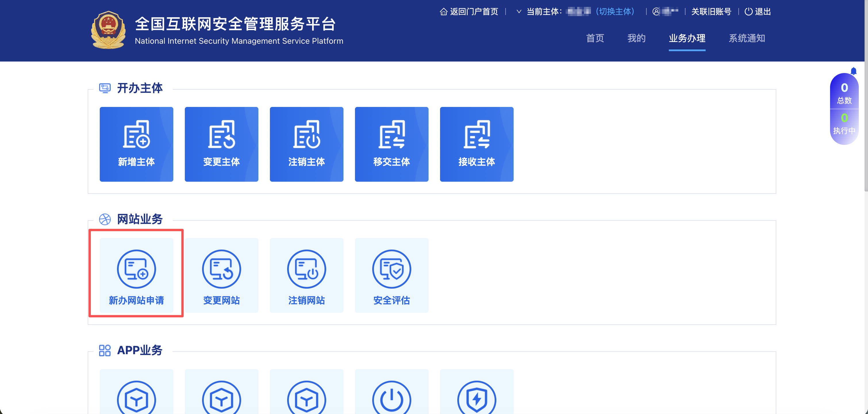Click 关联旧账号 in the top bar
The image size is (868, 414).
click(711, 11)
